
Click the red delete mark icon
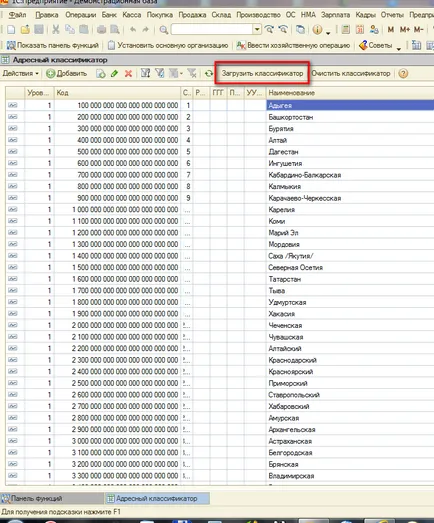coord(128,73)
